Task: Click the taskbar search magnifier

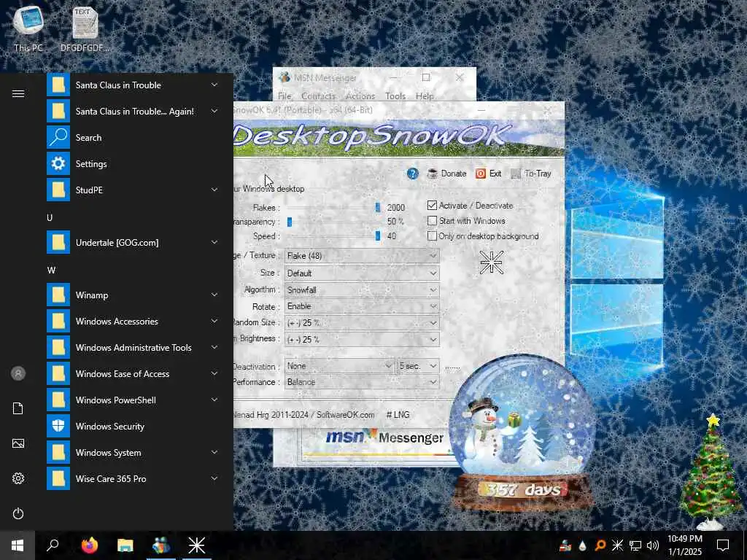Action: pos(53,545)
